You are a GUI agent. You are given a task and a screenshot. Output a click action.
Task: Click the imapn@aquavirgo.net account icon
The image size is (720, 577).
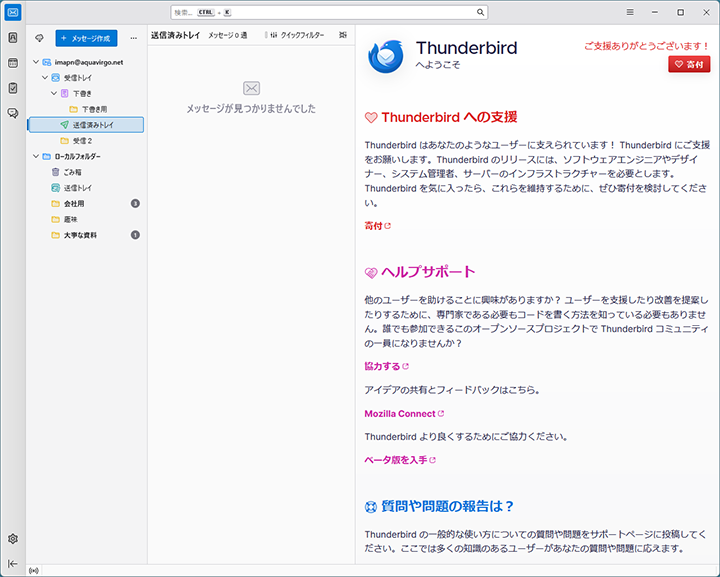[x=47, y=62]
